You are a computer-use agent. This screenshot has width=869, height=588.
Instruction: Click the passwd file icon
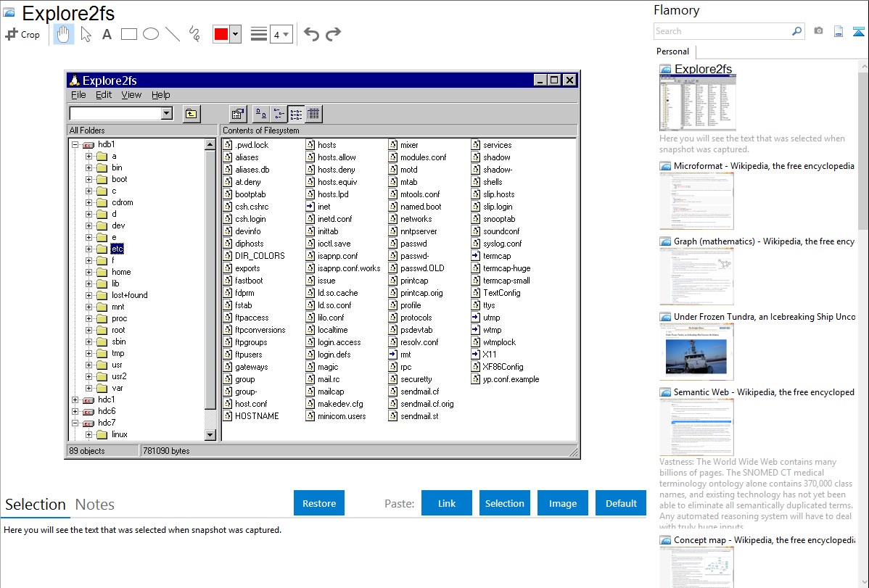point(393,244)
